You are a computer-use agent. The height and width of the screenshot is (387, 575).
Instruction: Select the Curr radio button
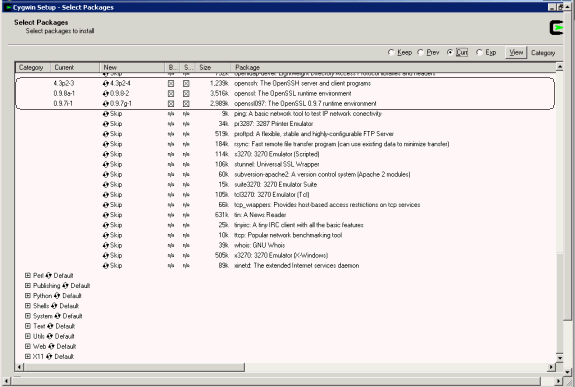click(450, 52)
